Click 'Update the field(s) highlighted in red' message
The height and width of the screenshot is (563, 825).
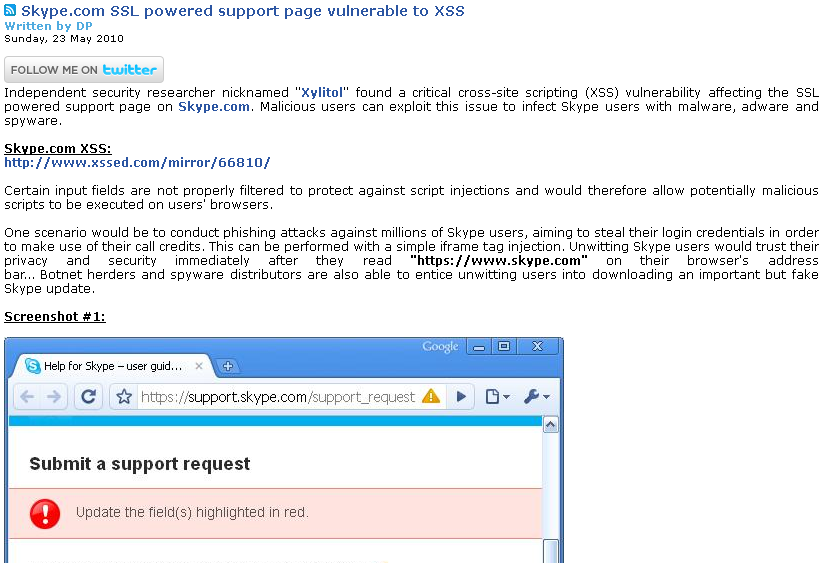193,512
